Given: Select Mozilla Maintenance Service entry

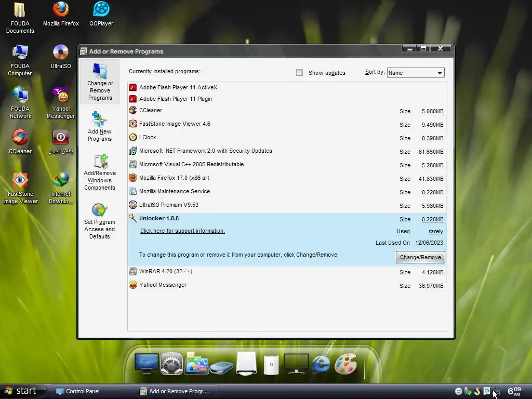Looking at the screenshot, I should click(x=287, y=192).
